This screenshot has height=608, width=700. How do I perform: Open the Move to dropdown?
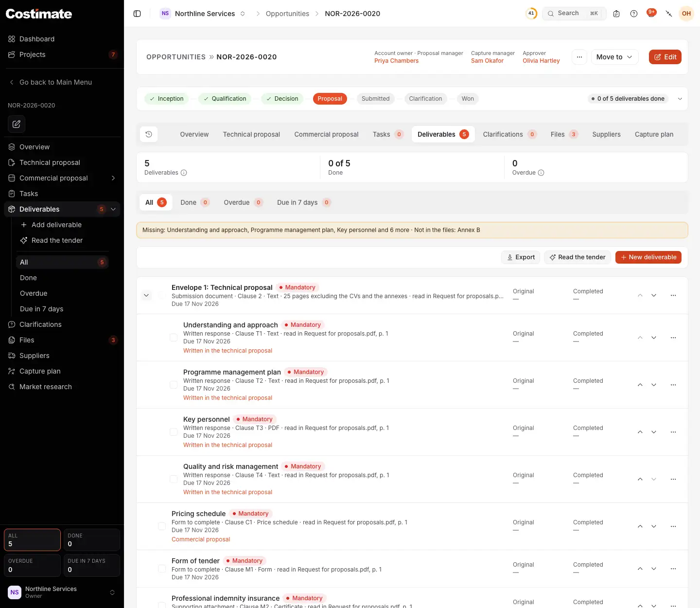coord(614,57)
